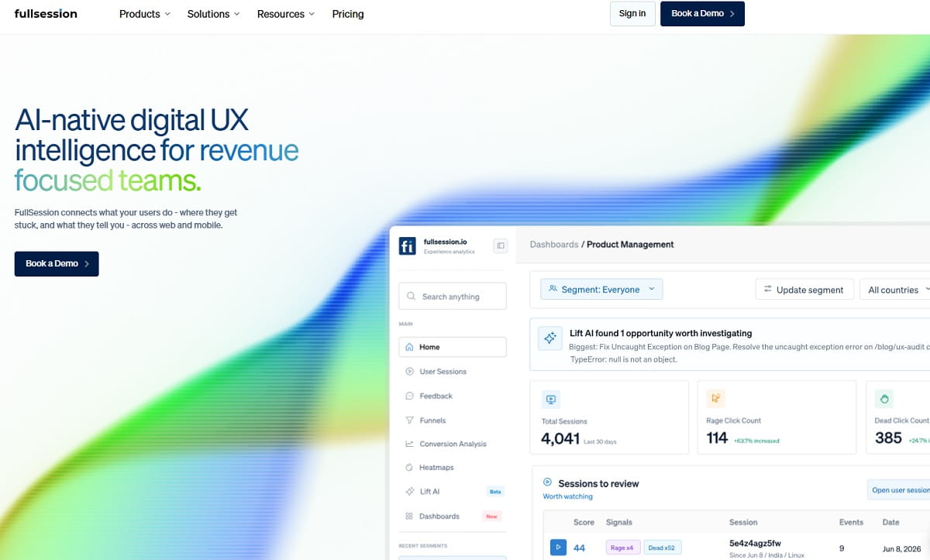Screen dimensions: 930x560
Task: Click the Total Sessions value 4,041
Action: [x=560, y=439]
